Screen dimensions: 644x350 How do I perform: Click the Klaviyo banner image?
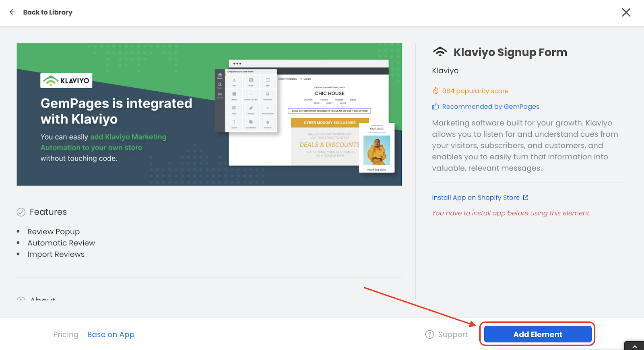click(209, 114)
